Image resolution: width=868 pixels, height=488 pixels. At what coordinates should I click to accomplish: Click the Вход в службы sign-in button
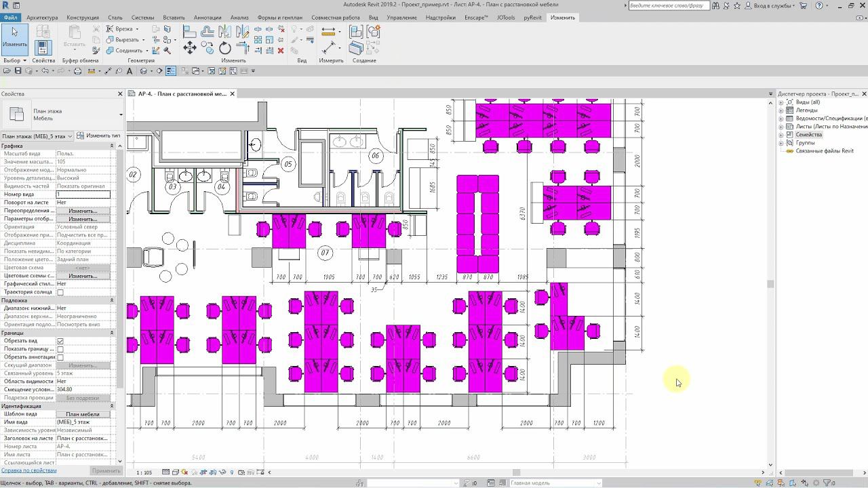768,5
